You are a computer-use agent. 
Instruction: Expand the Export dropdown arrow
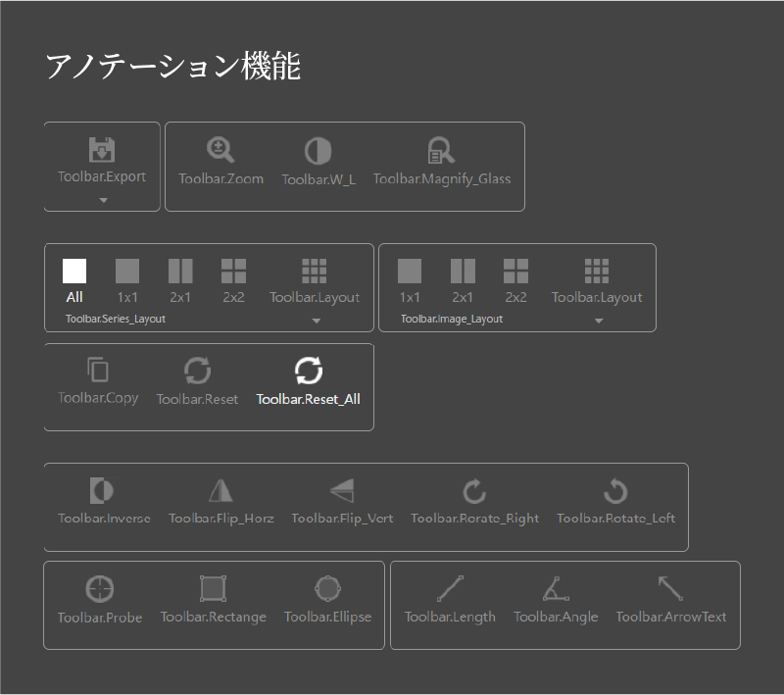[x=101, y=199]
